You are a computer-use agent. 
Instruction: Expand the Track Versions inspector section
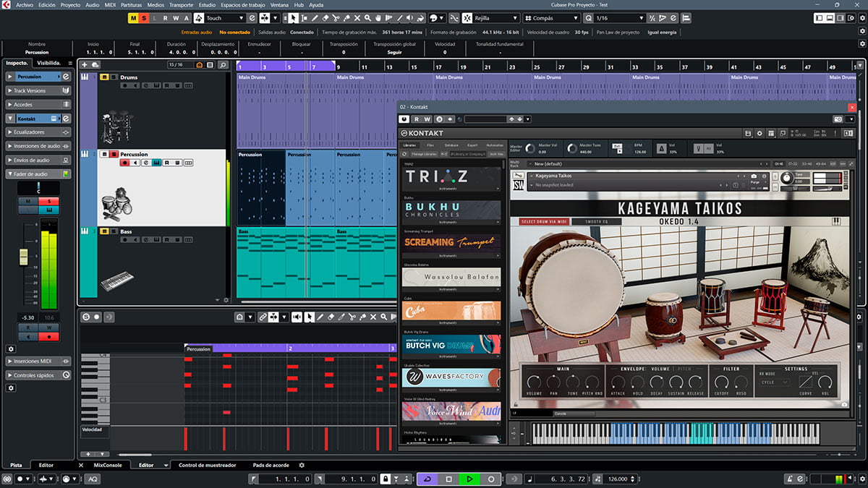pyautogui.click(x=38, y=90)
